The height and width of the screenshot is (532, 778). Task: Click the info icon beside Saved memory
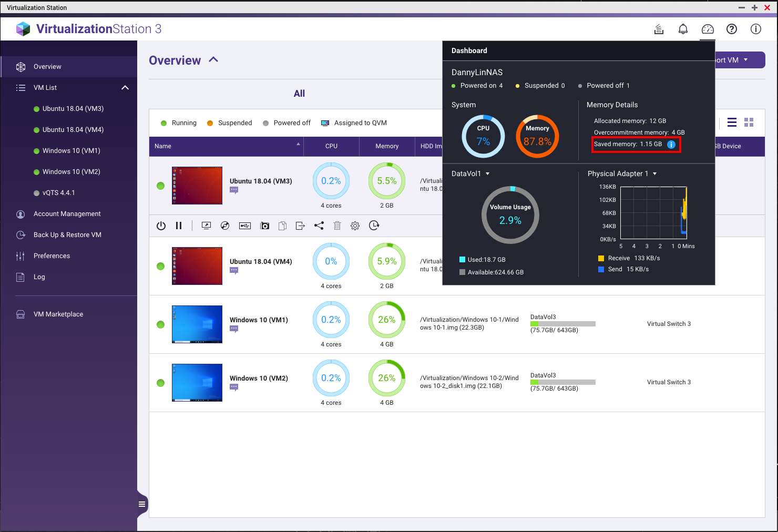click(671, 145)
